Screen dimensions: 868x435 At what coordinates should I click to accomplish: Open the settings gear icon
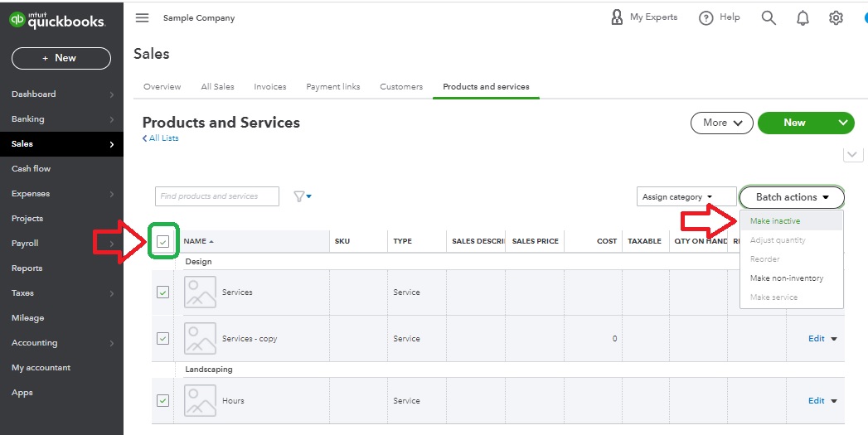coord(836,18)
